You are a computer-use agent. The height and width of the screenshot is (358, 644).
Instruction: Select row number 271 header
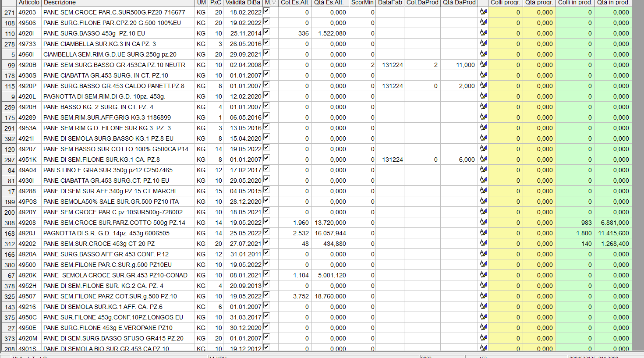tap(9, 12)
